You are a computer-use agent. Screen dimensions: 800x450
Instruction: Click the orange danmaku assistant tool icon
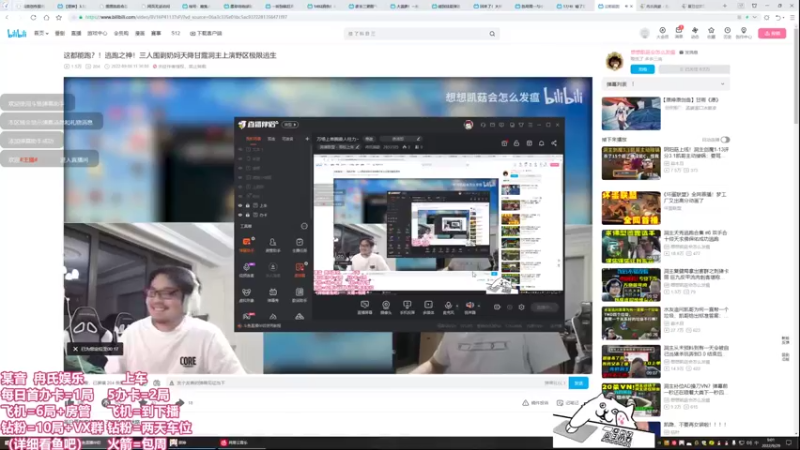point(246,242)
